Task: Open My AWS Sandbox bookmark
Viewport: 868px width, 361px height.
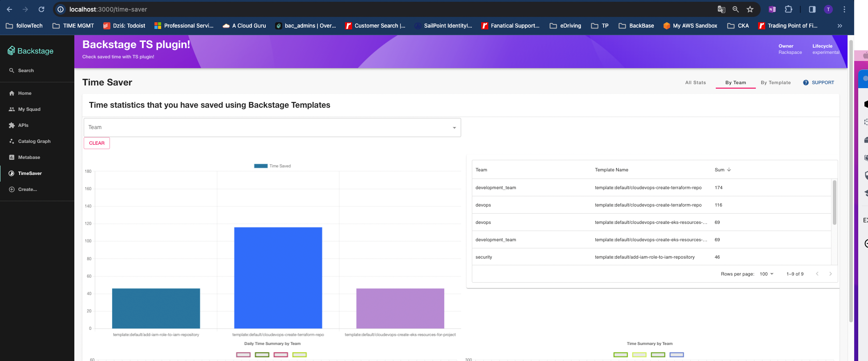Action: coord(690,26)
